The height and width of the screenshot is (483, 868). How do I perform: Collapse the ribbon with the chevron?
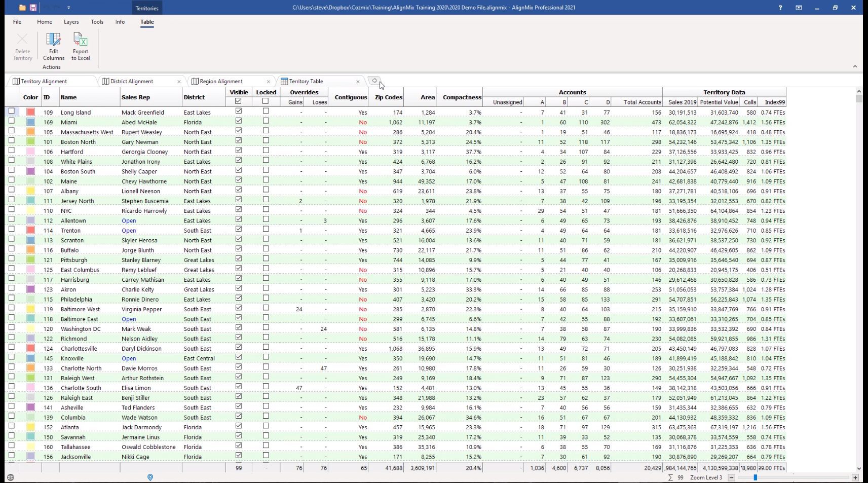(x=855, y=66)
